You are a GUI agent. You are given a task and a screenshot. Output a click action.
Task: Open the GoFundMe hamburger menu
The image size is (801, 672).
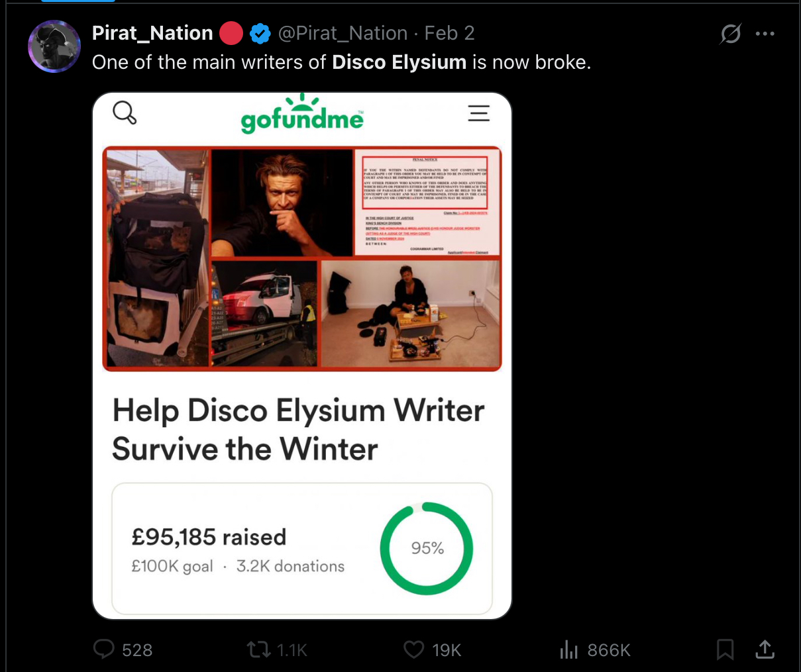click(479, 113)
